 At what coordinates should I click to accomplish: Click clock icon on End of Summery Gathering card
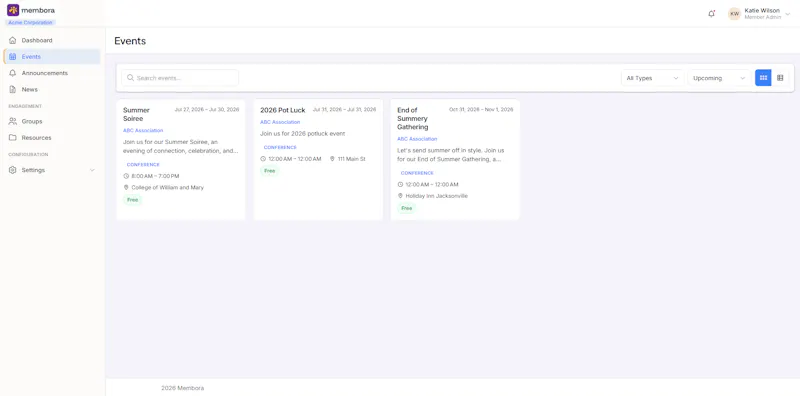coord(400,184)
